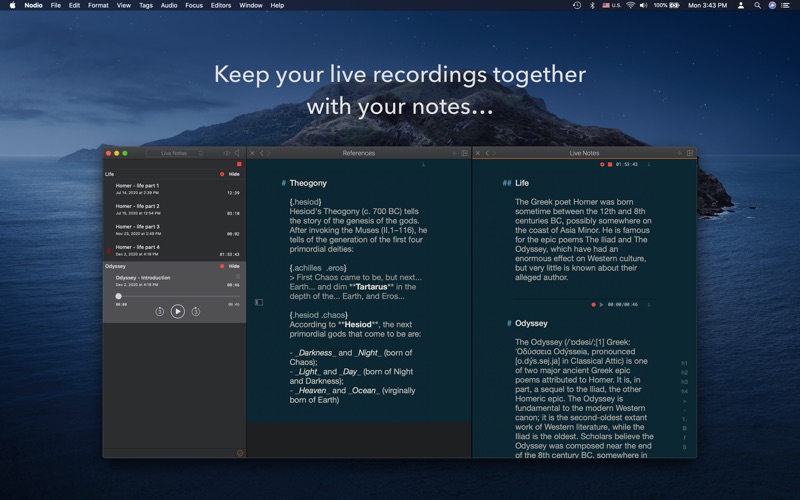Toggle split layout icon in References pane
800x500 pixels.
point(464,153)
